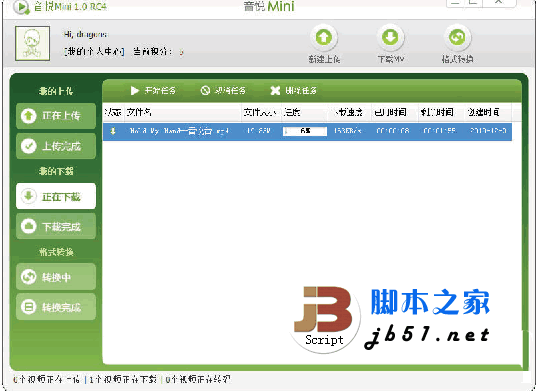
Task: Click the download status arrow in the row
Action: [113, 131]
